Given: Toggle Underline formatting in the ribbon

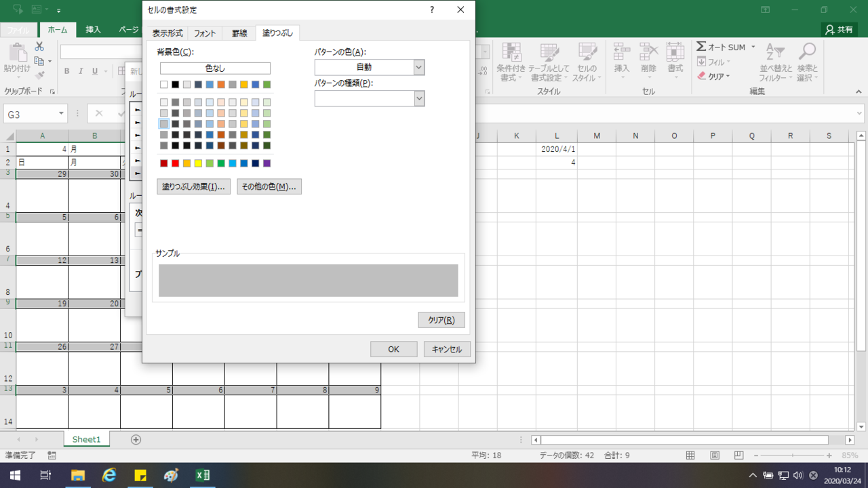Looking at the screenshot, I should pyautogui.click(x=95, y=71).
